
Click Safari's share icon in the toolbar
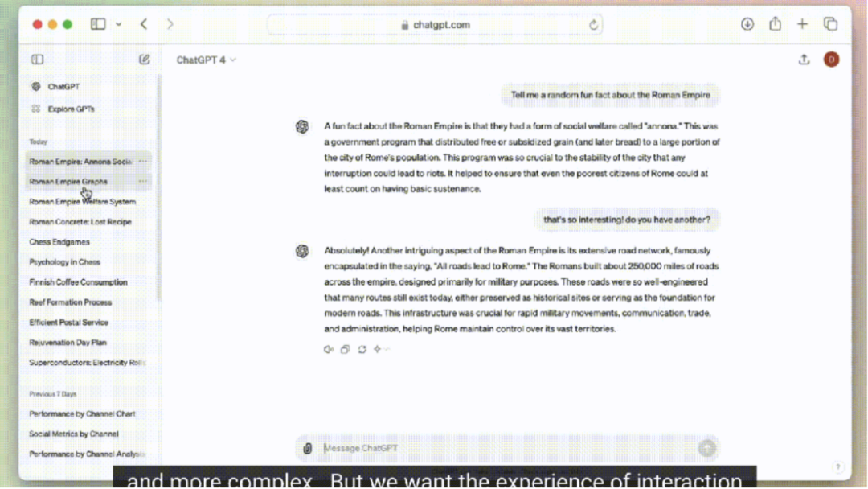(x=775, y=24)
